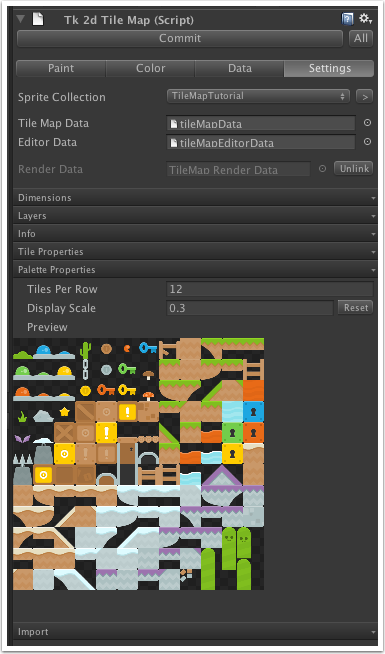Expand the Layers section
Screen dimensions: 385x654
[195, 216]
